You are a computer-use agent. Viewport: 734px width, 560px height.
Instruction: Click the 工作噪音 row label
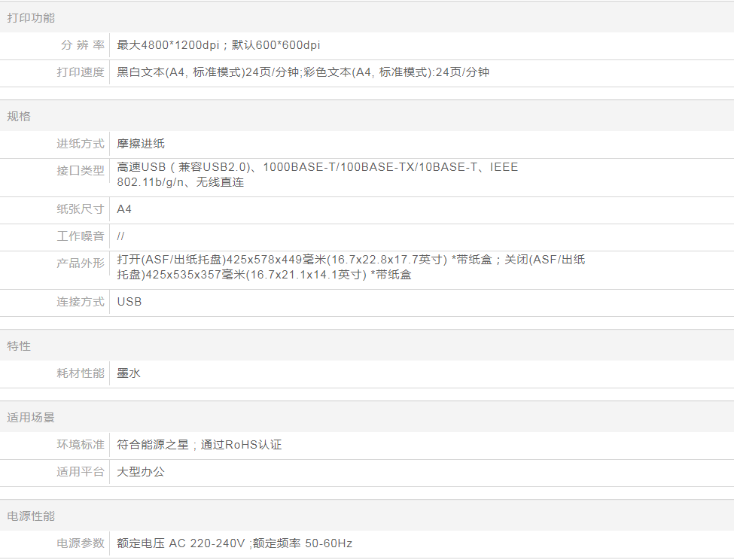81,236
